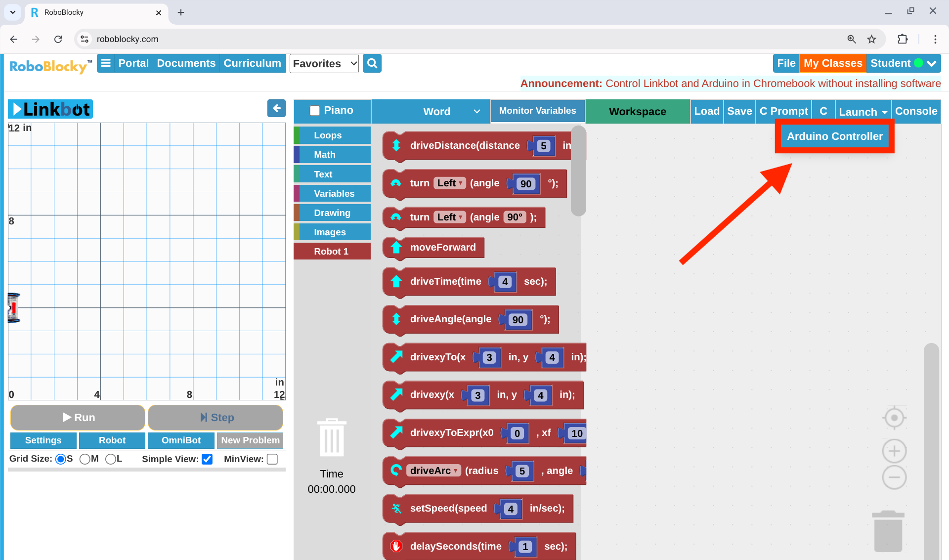The image size is (949, 560).
Task: Click the palette trash can icon
Action: tap(331, 437)
